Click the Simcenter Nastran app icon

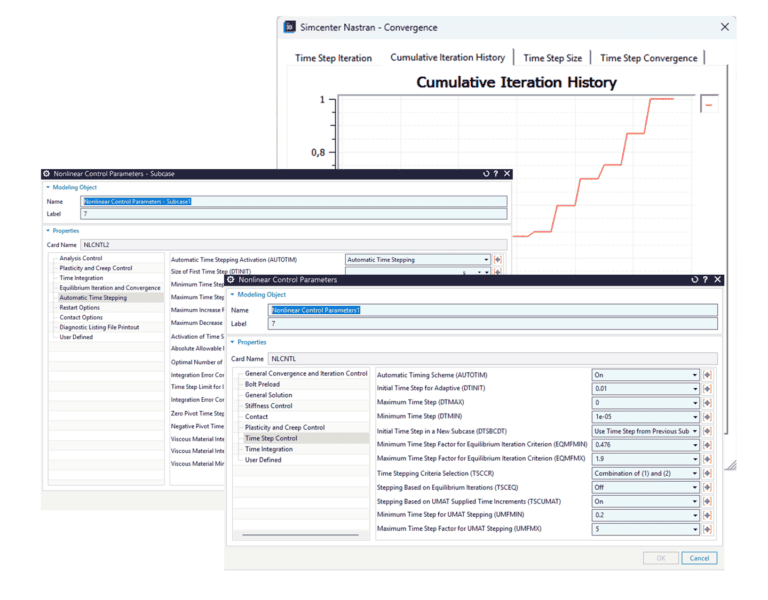289,27
